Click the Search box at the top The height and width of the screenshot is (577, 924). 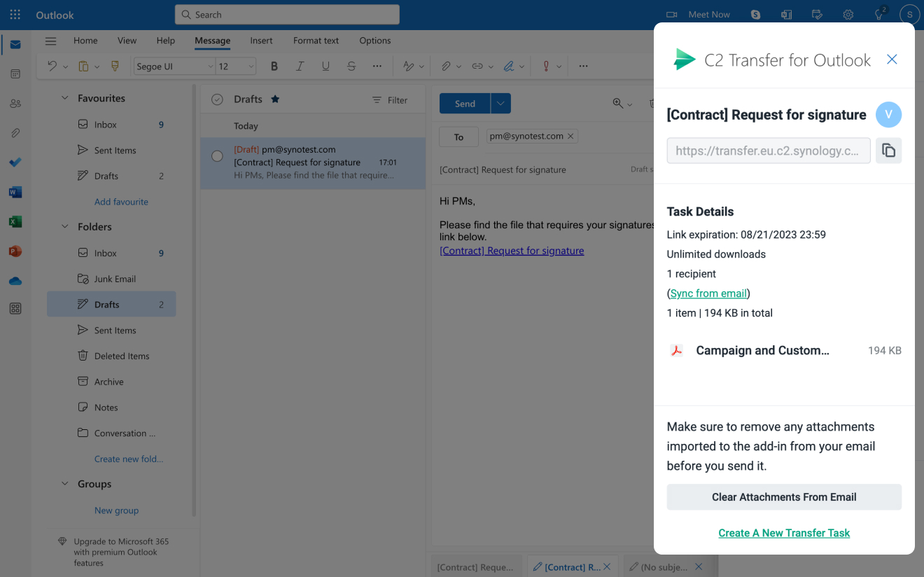click(287, 14)
